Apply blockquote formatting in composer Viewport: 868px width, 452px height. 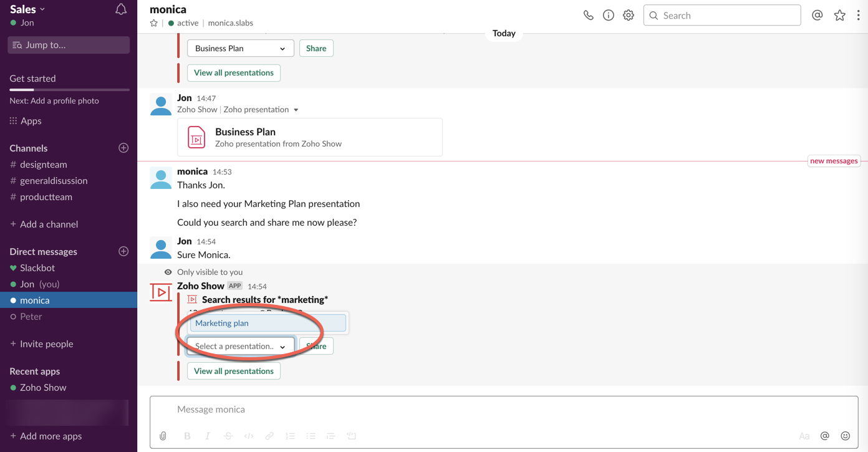coord(330,436)
